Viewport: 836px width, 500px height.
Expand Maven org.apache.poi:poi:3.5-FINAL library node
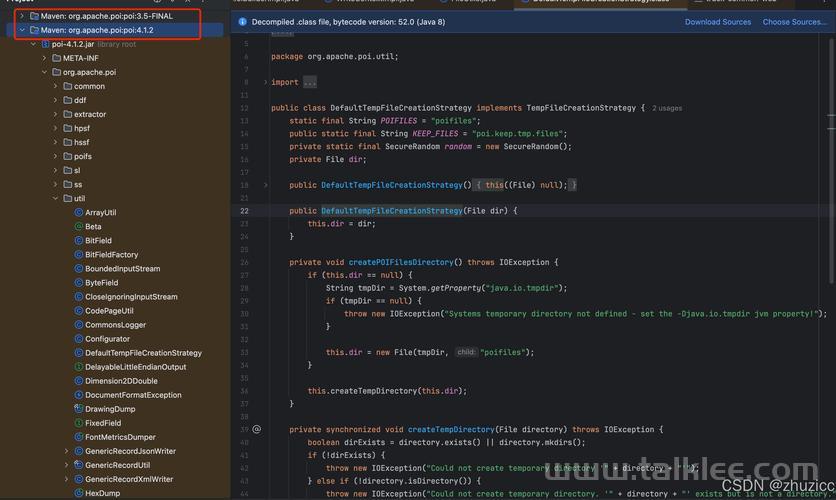[22, 16]
